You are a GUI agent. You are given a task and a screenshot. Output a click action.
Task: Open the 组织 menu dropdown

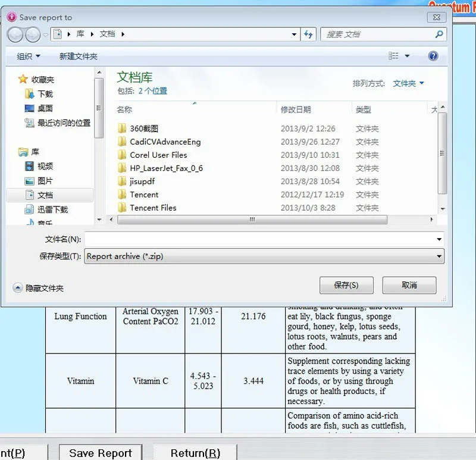click(29, 57)
